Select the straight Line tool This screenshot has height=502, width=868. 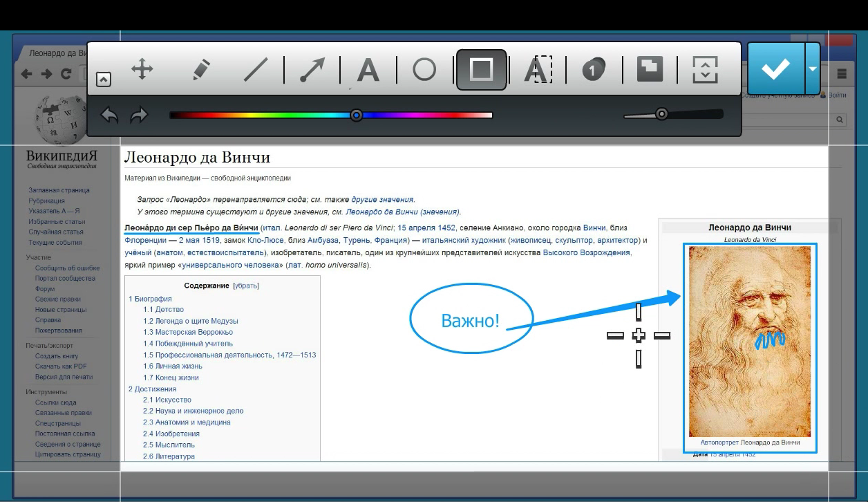255,70
